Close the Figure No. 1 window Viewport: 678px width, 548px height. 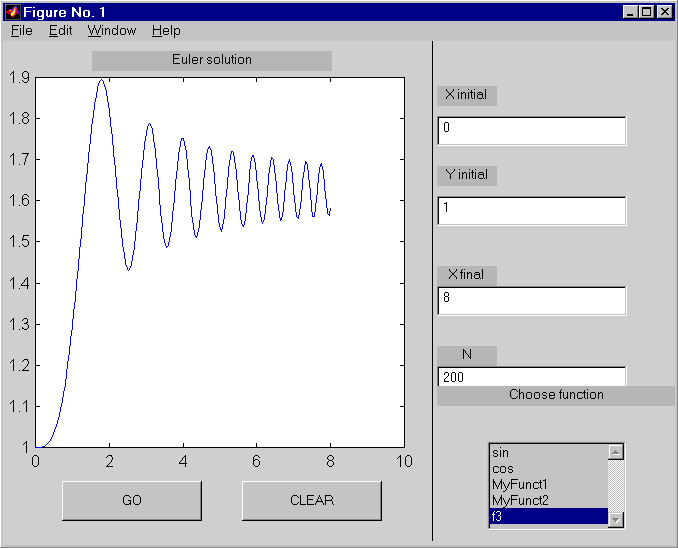[665, 12]
